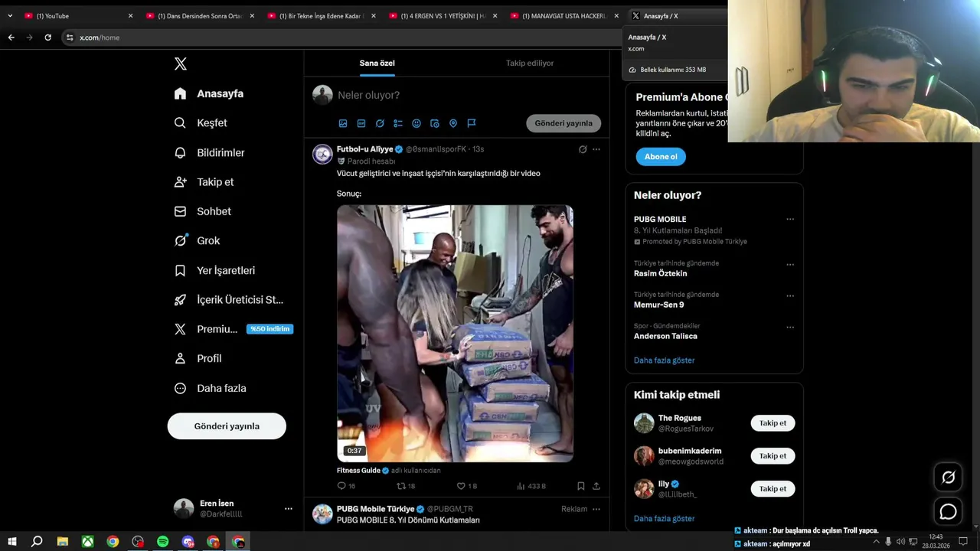The image size is (980, 551).
Task: Open Windows Search on the taskbar
Action: (37, 542)
